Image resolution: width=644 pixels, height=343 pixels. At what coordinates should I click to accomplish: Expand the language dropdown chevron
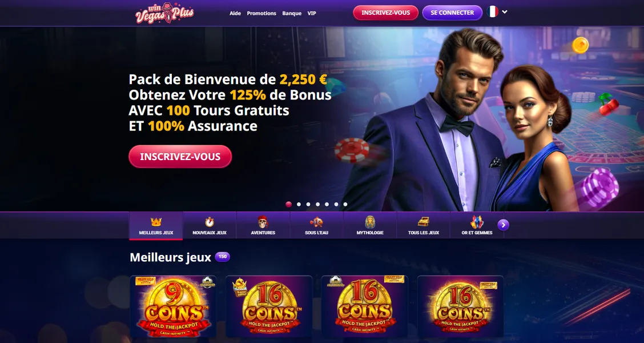click(x=505, y=12)
